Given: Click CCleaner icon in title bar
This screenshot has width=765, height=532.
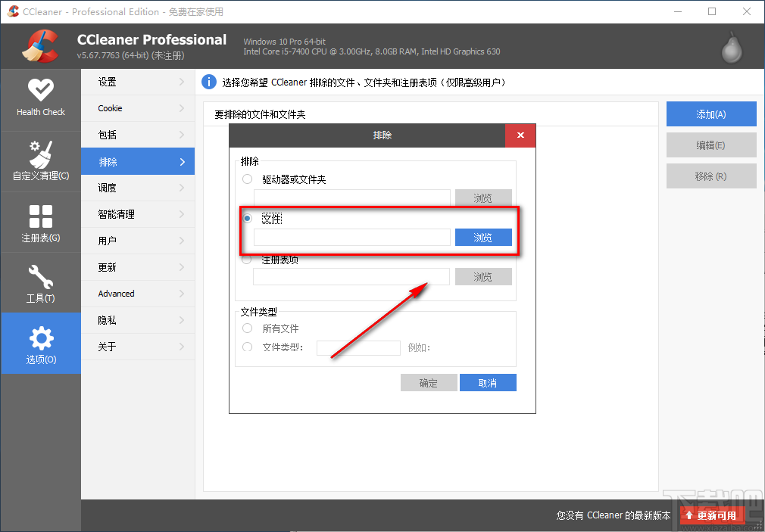Looking at the screenshot, I should 13,11.
